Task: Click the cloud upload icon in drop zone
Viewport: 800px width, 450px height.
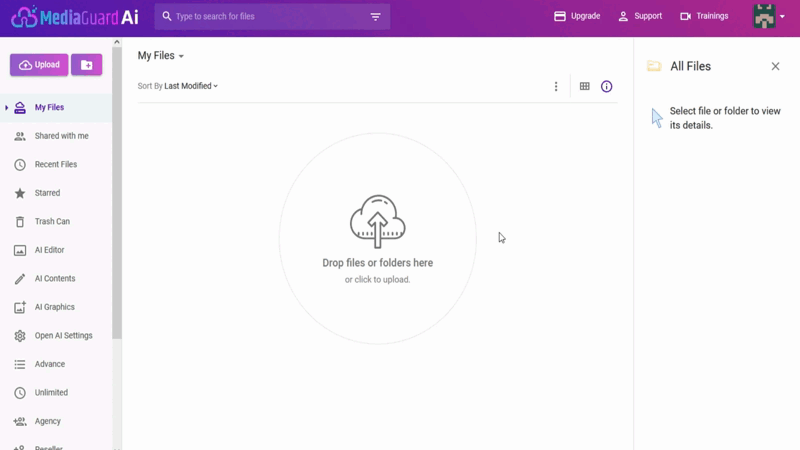Action: tap(377, 221)
